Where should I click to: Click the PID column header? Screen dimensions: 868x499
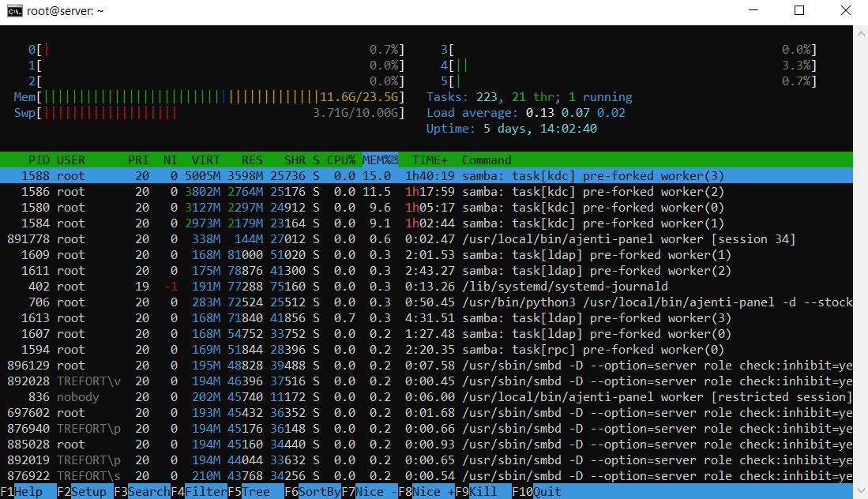click(x=39, y=159)
